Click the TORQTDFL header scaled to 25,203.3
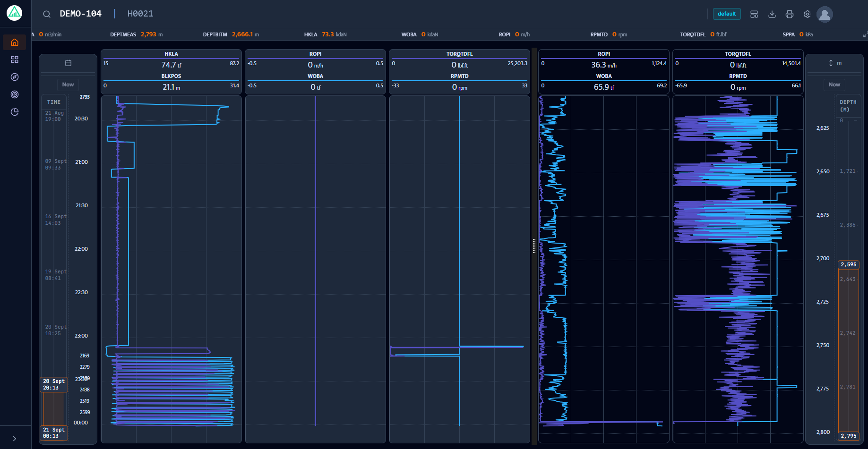868x449 pixels. (x=459, y=60)
